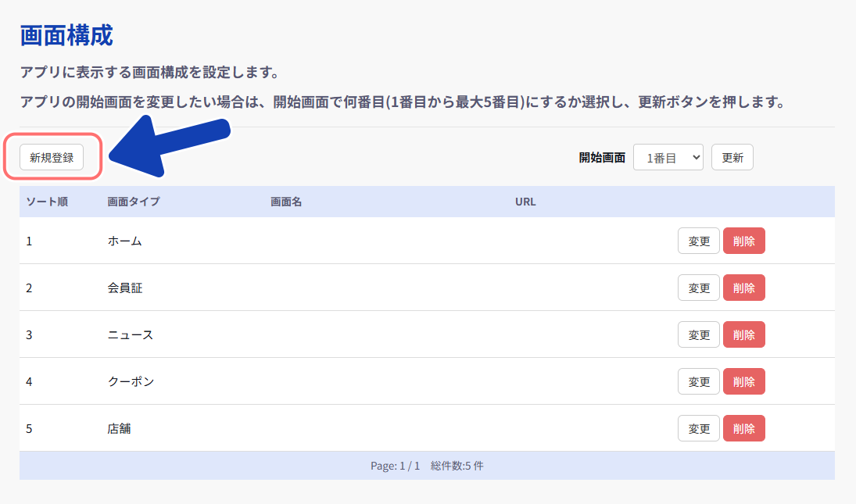Screen dimensions: 856x504
Task: Modify the 店舗 entry via 変更
Action: click(698, 428)
